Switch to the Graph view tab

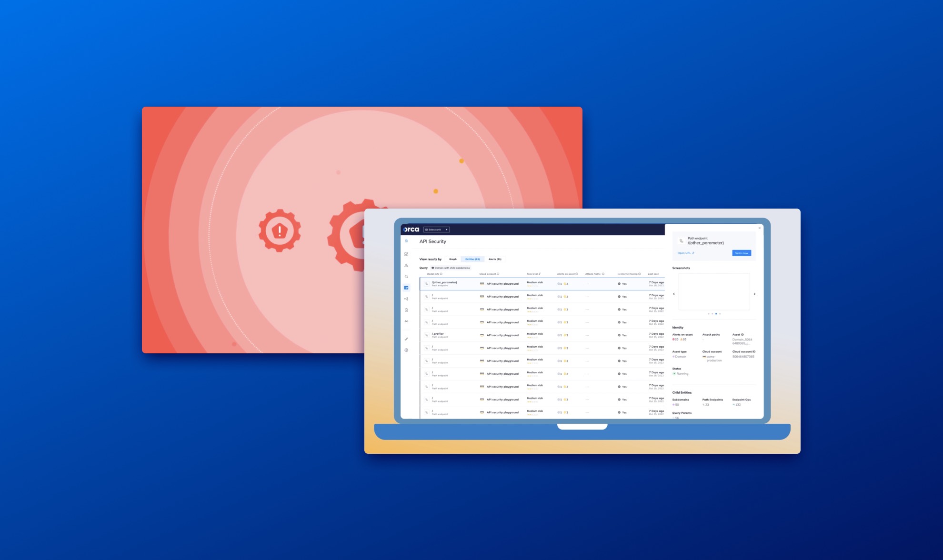pos(452,259)
